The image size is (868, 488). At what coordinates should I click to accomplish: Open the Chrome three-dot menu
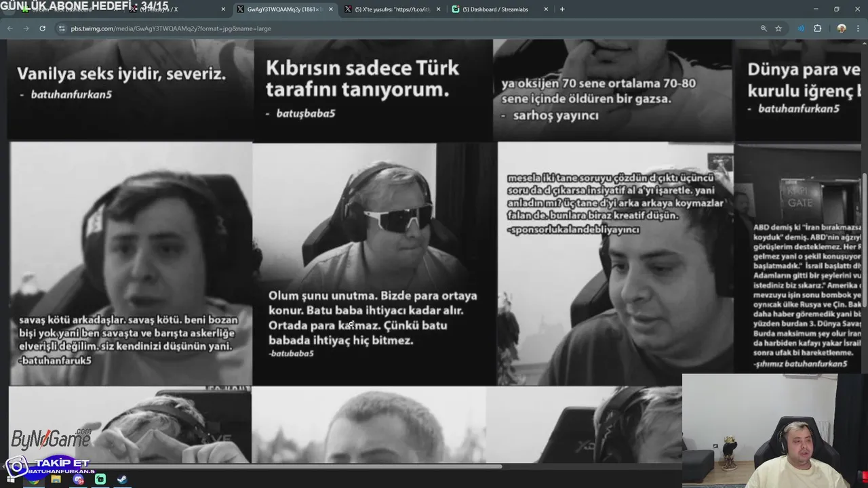coord(858,28)
